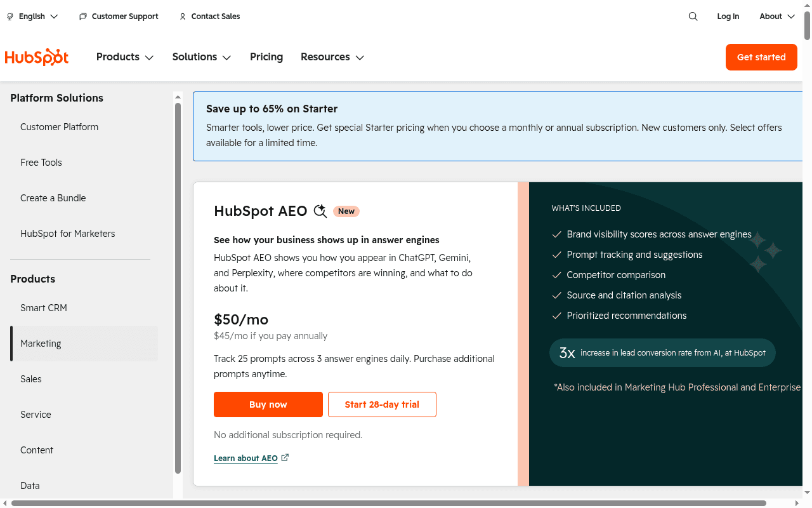
Task: Choose Data in the Products sidebar
Action: 84,486
